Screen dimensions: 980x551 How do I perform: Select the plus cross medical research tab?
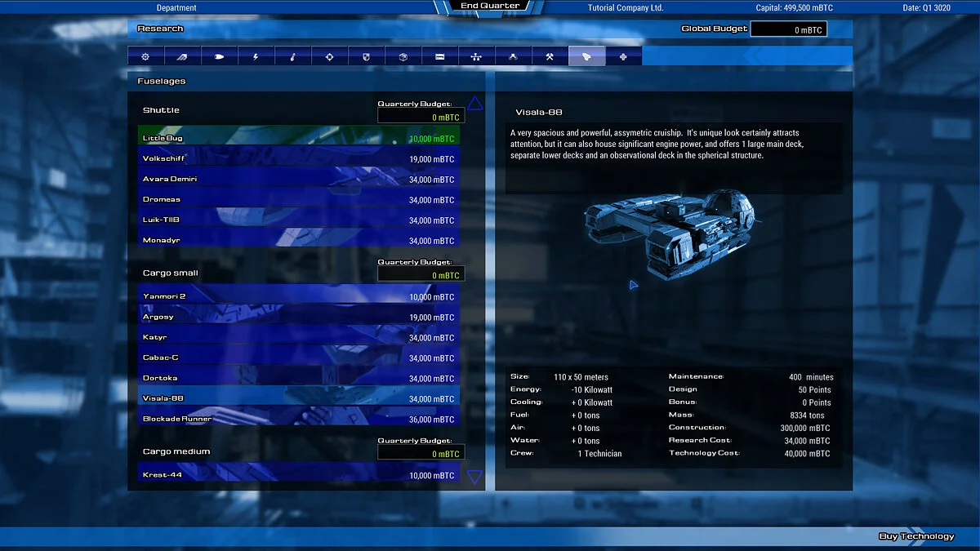623,56
